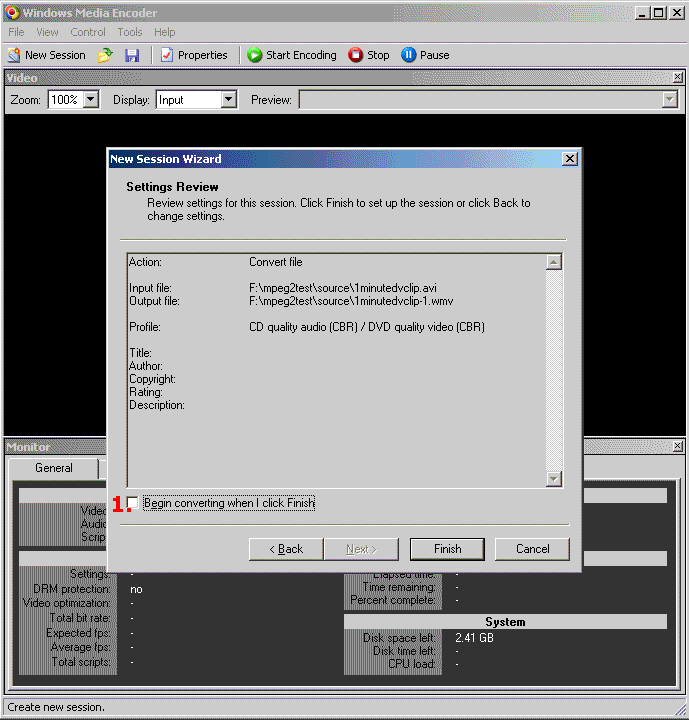The height and width of the screenshot is (720, 689).
Task: Click the Windows Media Encoder title bar icon
Action: pos(11,12)
